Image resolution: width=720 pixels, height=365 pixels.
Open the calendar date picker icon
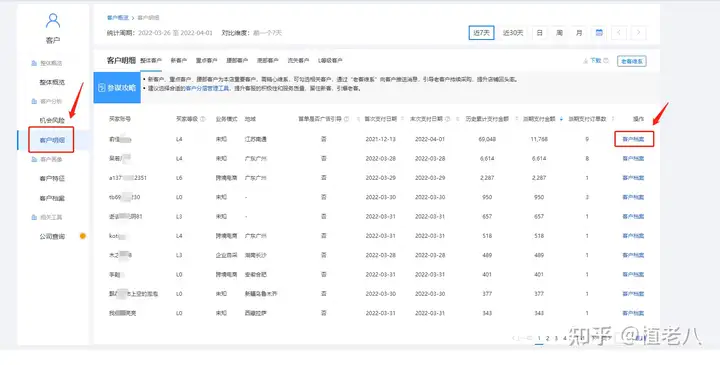click(x=599, y=33)
